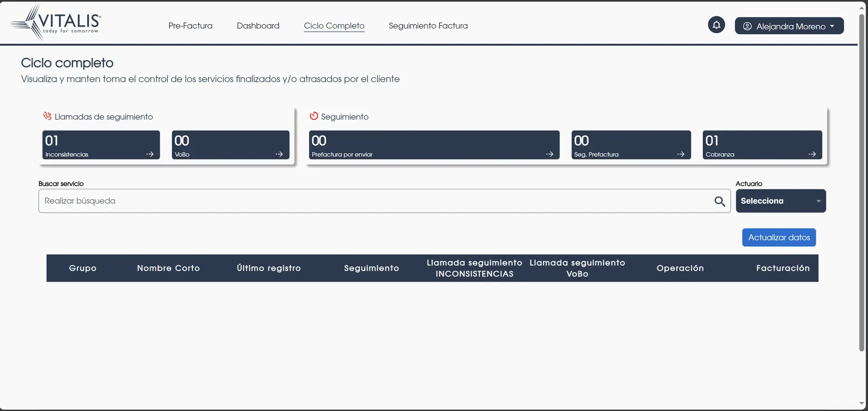
Task: Go to Seguimiento Factura tab
Action: (x=428, y=26)
